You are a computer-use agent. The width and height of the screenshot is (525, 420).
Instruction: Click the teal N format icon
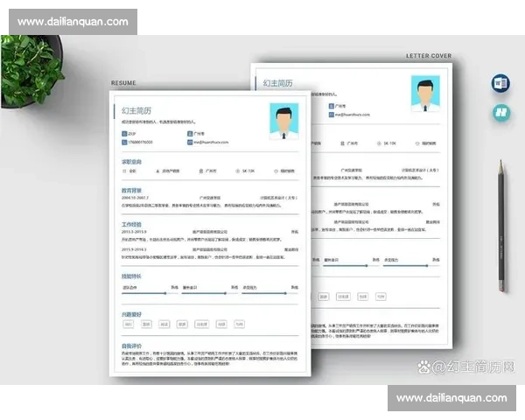click(x=501, y=113)
